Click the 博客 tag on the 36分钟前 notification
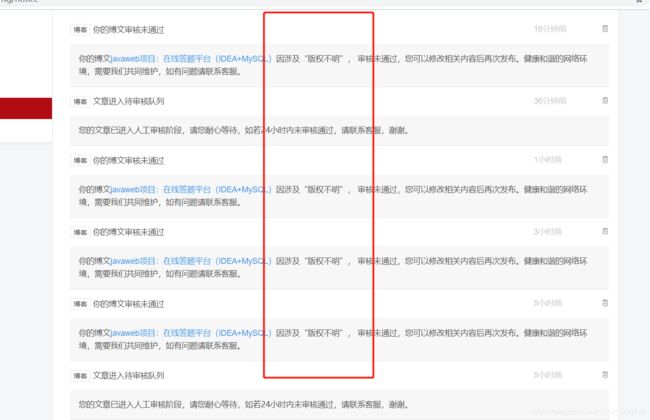Screen dimensions: 650x420 [79, 101]
